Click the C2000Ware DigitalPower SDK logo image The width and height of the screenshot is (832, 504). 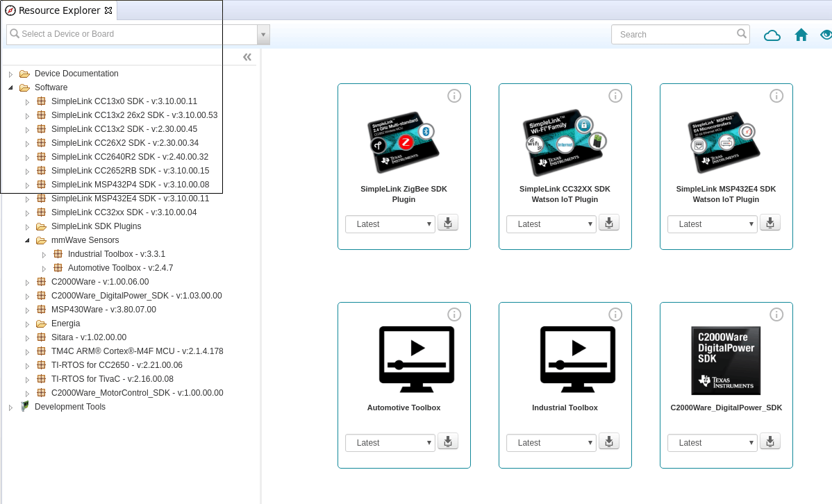coord(726,360)
